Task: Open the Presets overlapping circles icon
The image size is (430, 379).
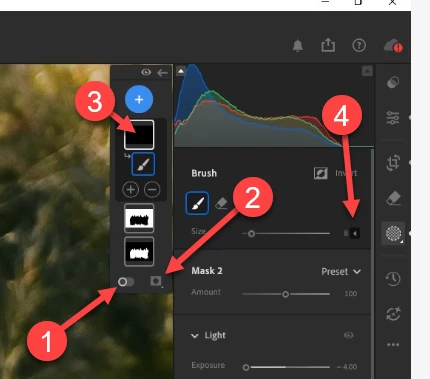Action: 393,82
